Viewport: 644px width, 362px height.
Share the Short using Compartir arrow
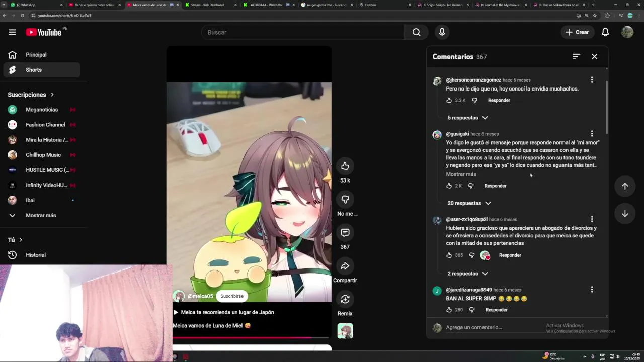click(x=345, y=266)
